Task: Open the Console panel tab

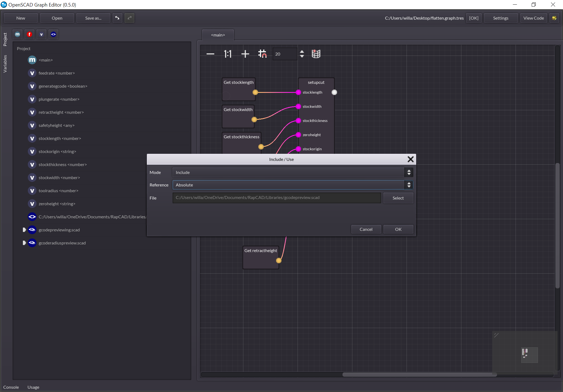Action: pos(11,387)
